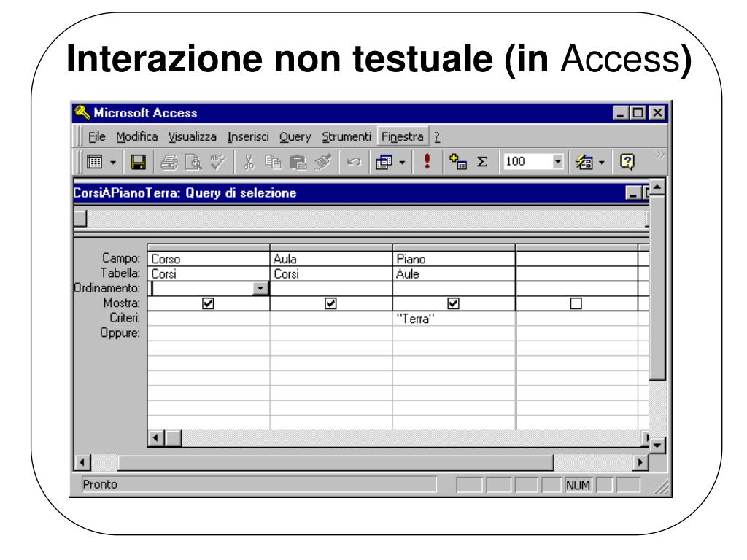Click the Print toolbar icon
The width and height of the screenshot is (747, 560).
click(x=169, y=163)
